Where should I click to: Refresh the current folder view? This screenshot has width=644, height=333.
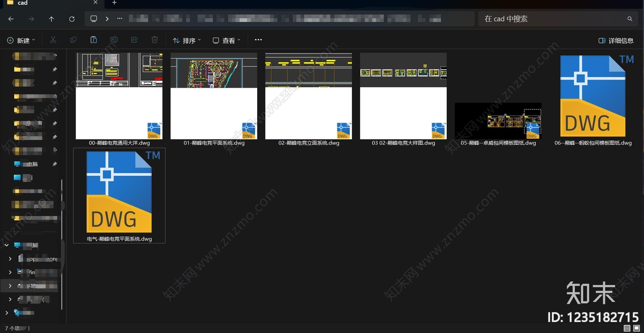[x=72, y=19]
